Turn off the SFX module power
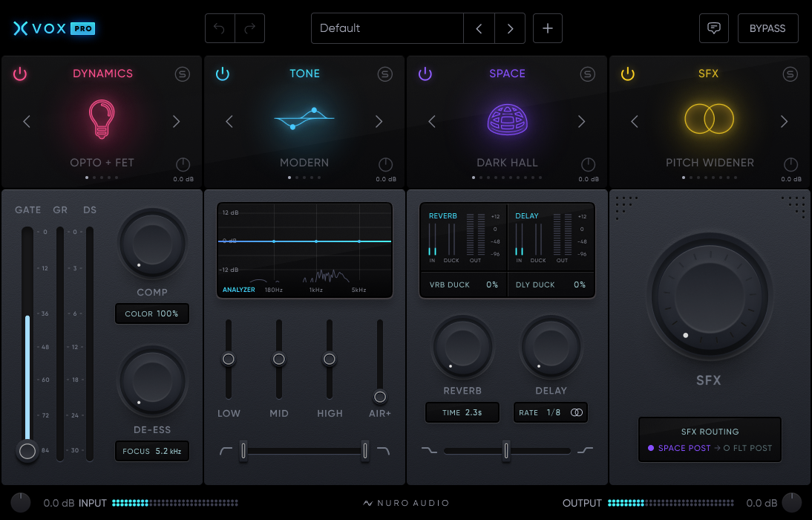The width and height of the screenshot is (812, 520). tap(628, 74)
